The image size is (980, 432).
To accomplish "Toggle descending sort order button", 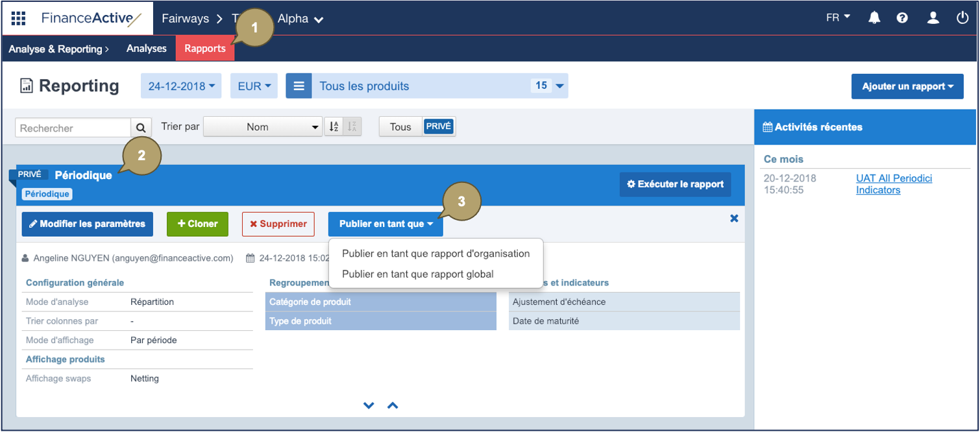I will pyautogui.click(x=352, y=127).
